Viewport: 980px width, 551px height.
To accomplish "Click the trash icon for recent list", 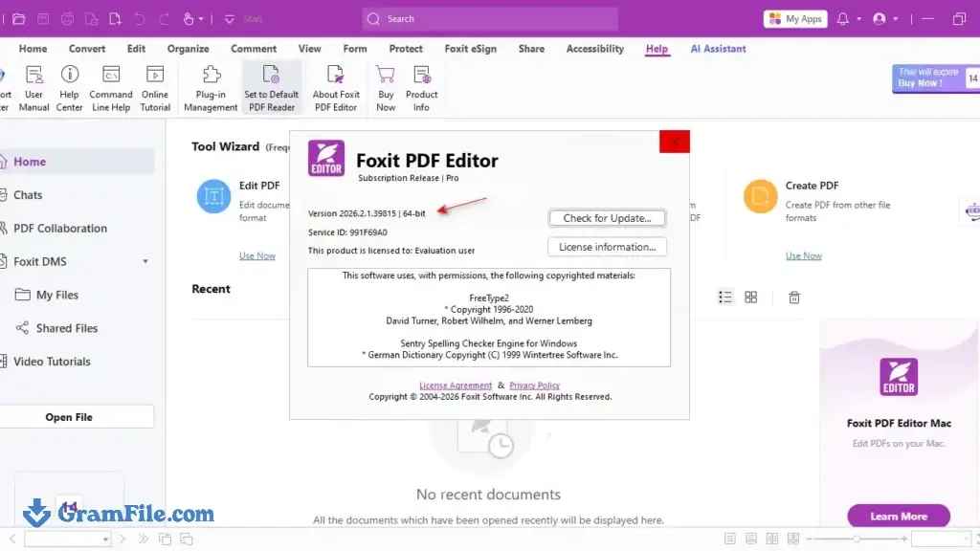I will (x=793, y=298).
